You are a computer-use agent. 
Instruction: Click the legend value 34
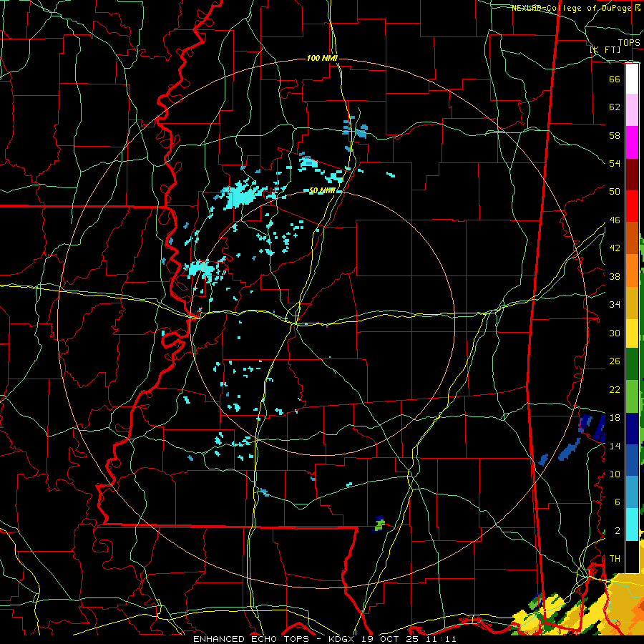(x=615, y=305)
